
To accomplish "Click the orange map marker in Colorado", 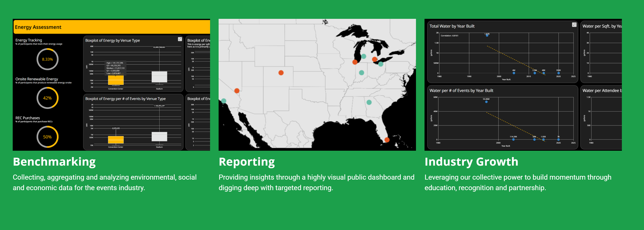I will (281, 73).
